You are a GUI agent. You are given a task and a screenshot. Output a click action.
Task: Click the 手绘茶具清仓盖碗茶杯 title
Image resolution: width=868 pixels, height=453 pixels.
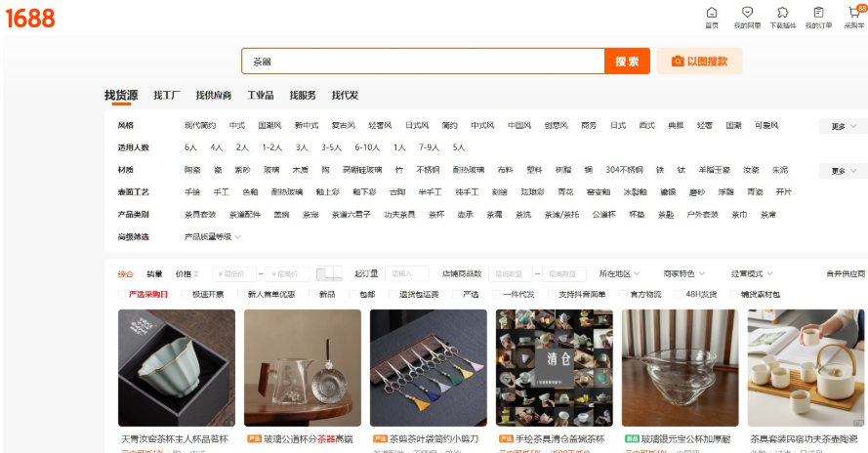pos(560,439)
